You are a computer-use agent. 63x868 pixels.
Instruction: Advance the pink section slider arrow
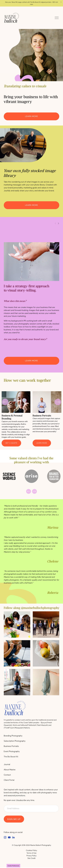coord(58,223)
